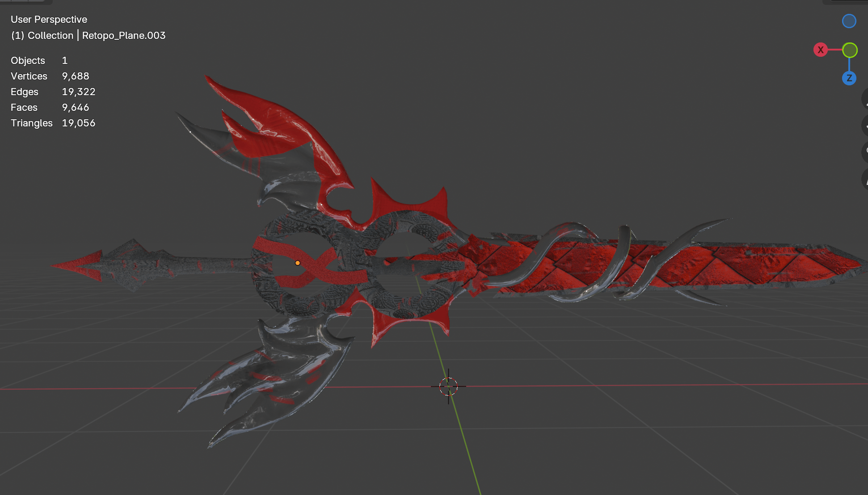Align view to blue Z axis
This screenshot has width=868, height=495.
coord(849,78)
